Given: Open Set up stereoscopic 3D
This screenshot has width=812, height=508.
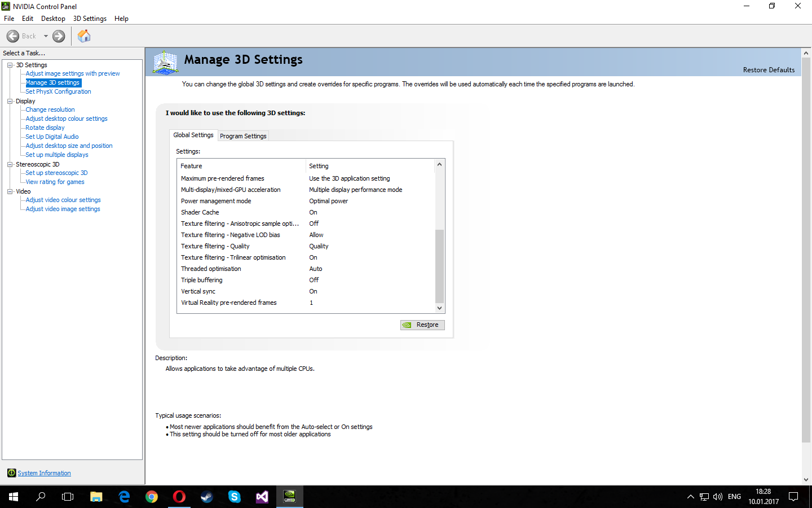Looking at the screenshot, I should [x=56, y=173].
